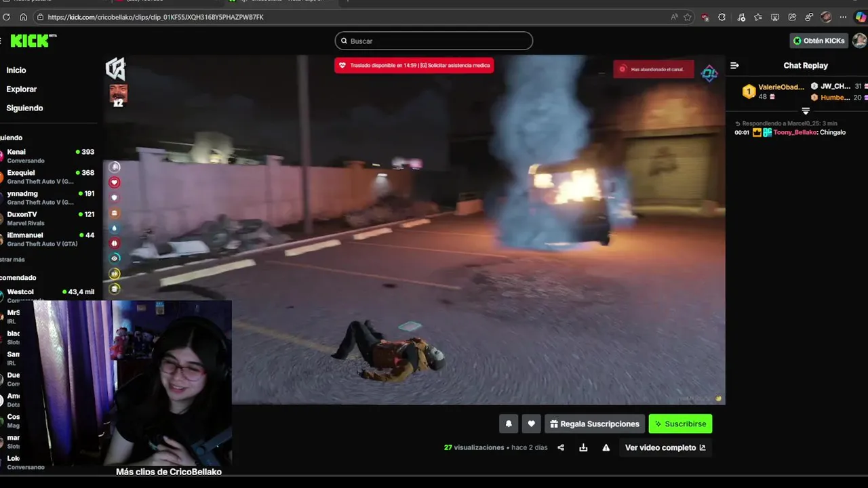This screenshot has width=868, height=488.
Task: Open iEmmanuel's channel in sidebar
Action: pyautogui.click(x=49, y=239)
